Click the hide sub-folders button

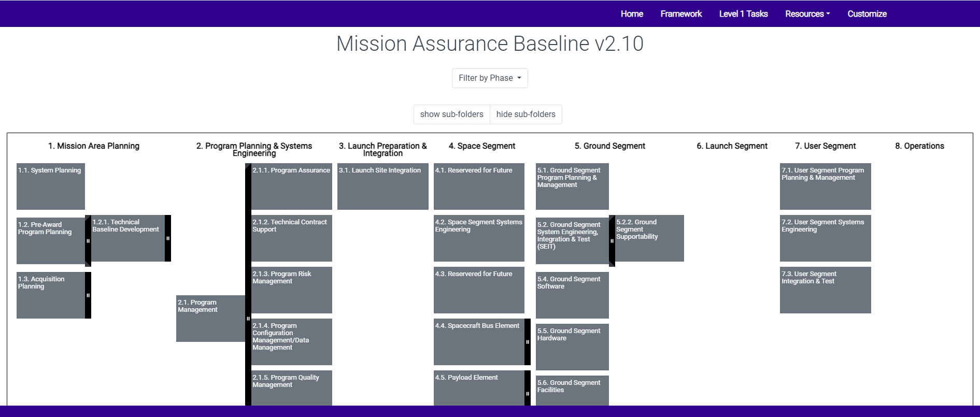[x=526, y=114]
